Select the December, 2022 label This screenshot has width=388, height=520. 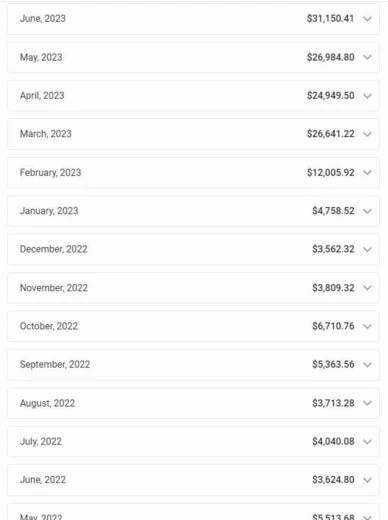[x=53, y=249]
